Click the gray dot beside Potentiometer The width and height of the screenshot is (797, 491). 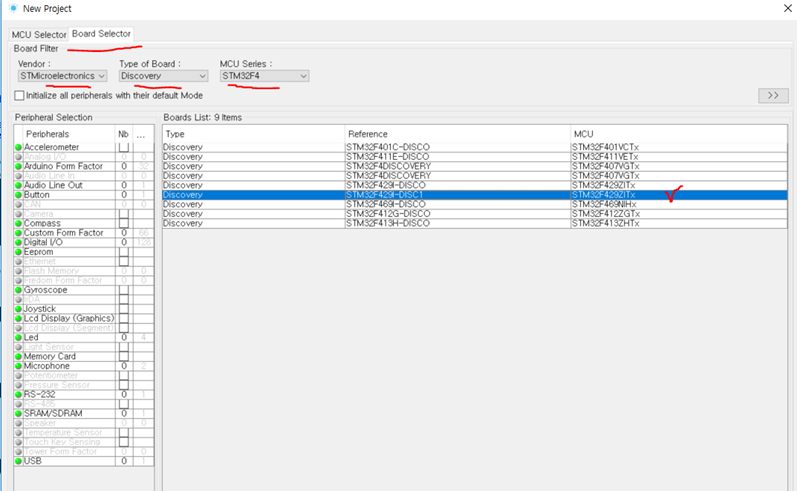coord(19,376)
